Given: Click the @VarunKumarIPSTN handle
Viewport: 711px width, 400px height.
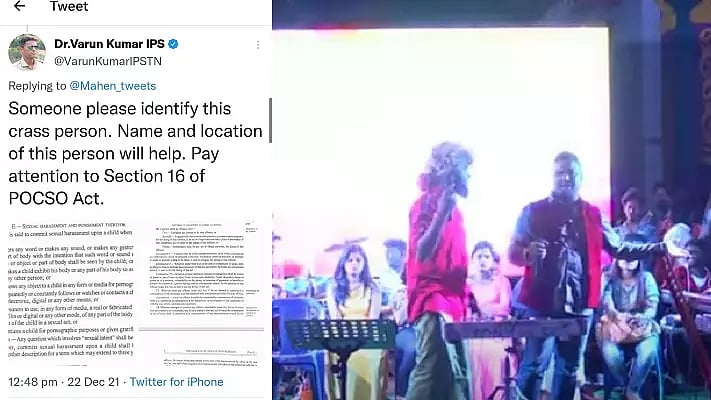Looking at the screenshot, I should (x=108, y=61).
